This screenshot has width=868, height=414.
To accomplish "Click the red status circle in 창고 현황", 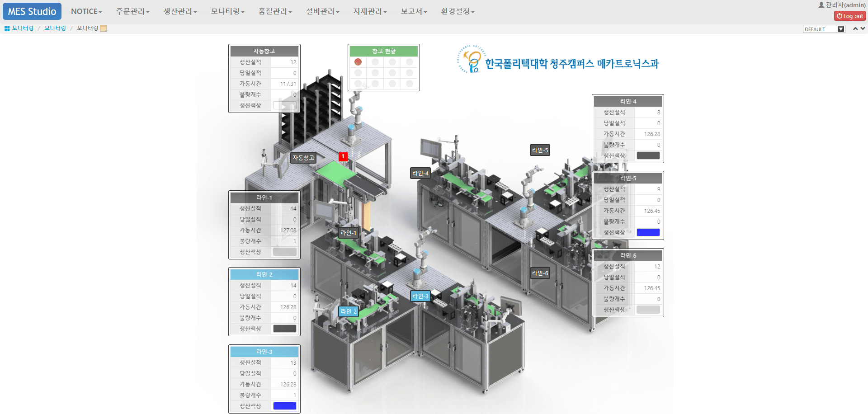I will [358, 62].
